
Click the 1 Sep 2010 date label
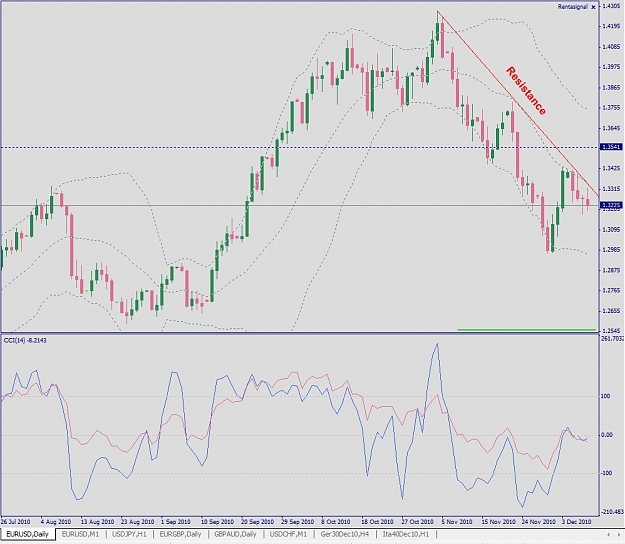[x=176, y=521]
